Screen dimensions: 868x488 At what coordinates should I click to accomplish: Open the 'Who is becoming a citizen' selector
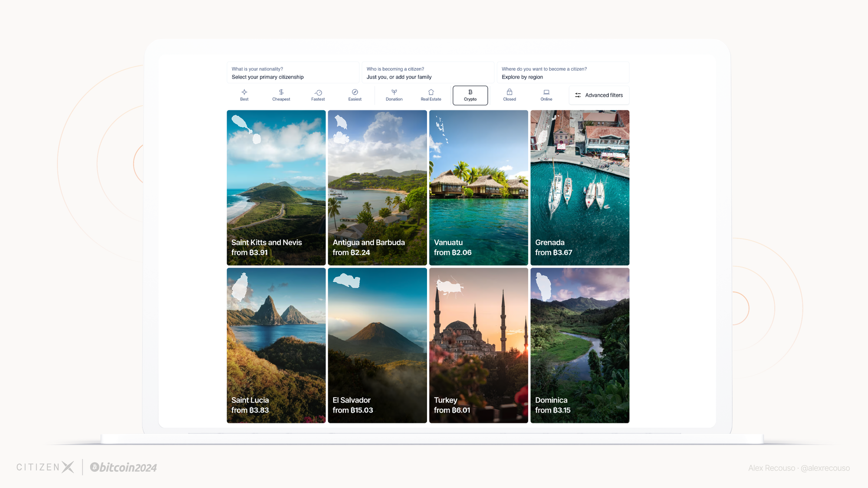pyautogui.click(x=428, y=72)
